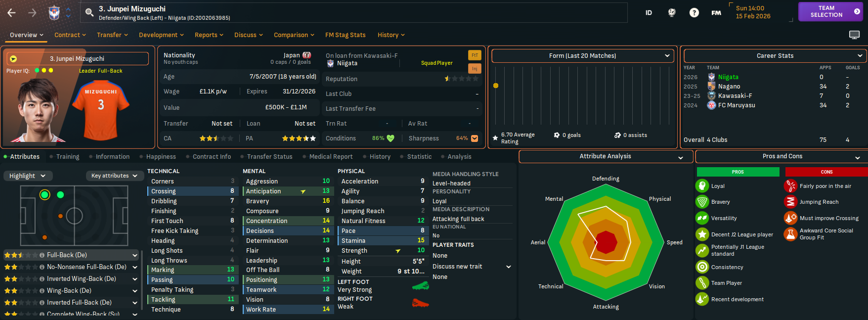Image resolution: width=868 pixels, height=320 pixels.
Task: Open the Contract menu
Action: (70, 35)
